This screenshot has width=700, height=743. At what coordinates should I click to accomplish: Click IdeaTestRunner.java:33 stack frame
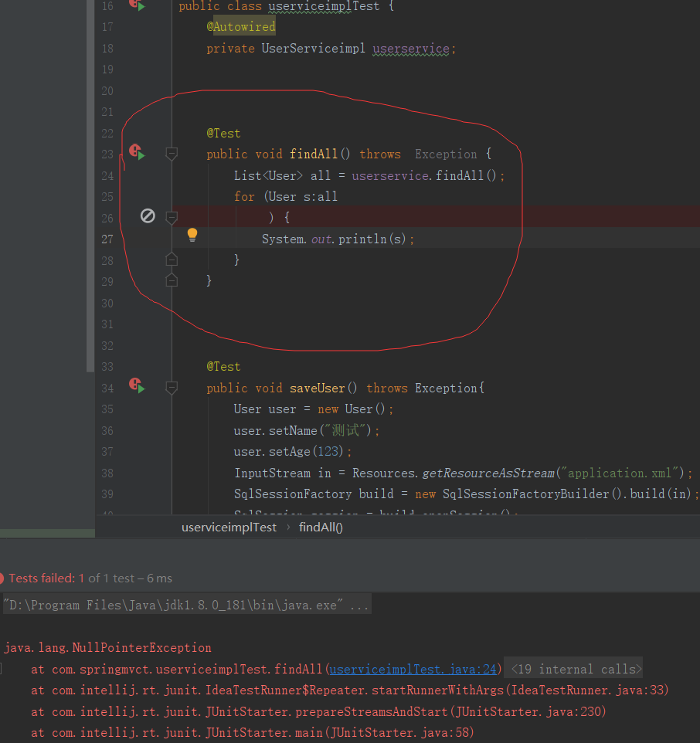click(587, 690)
